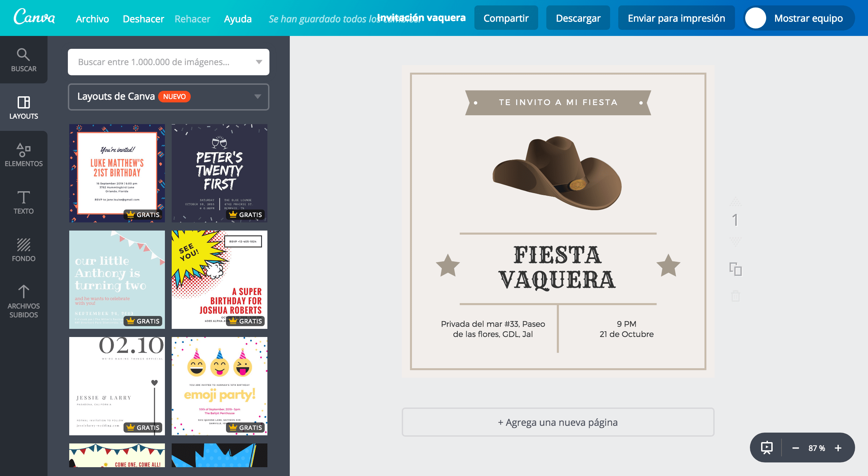Focus image search input field
Screen dimensions: 868x476
(x=169, y=62)
